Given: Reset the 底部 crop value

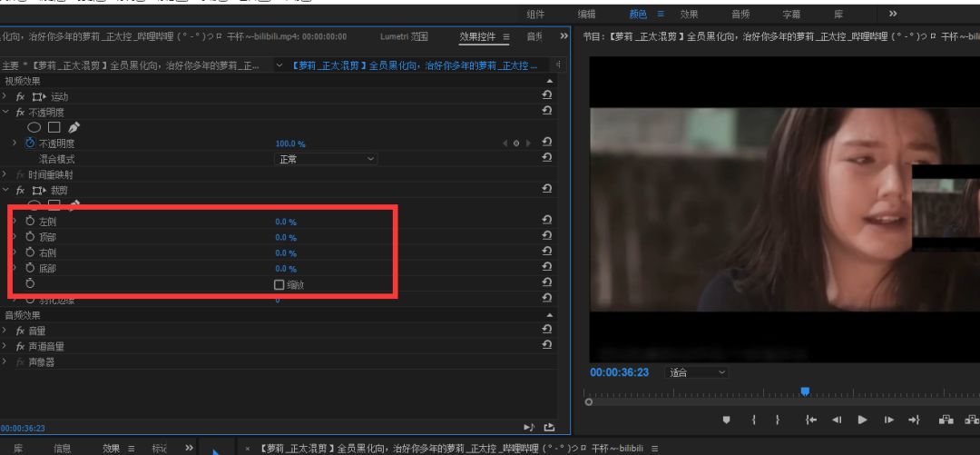Looking at the screenshot, I should click(547, 267).
